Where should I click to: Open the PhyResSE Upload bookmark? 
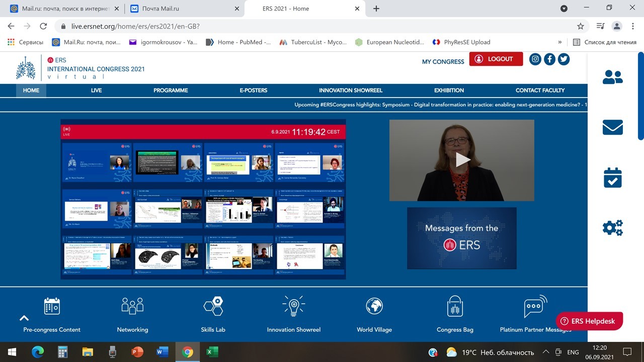(x=461, y=42)
